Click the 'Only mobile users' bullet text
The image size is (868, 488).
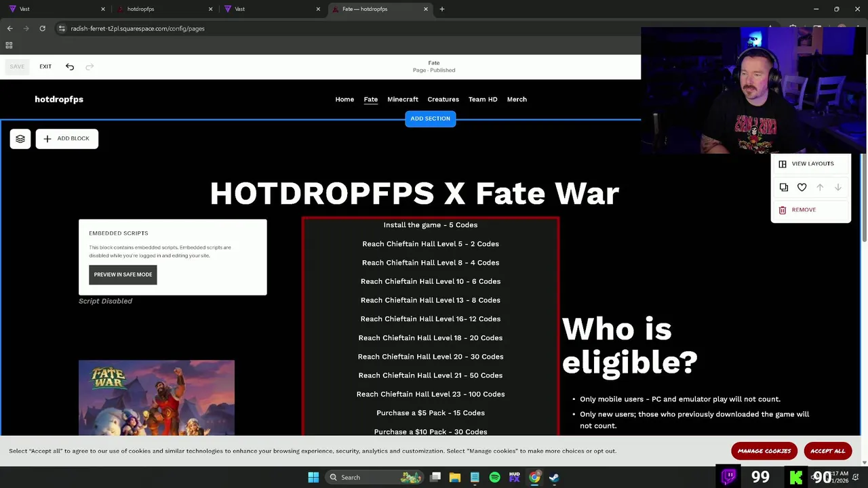coord(680,399)
